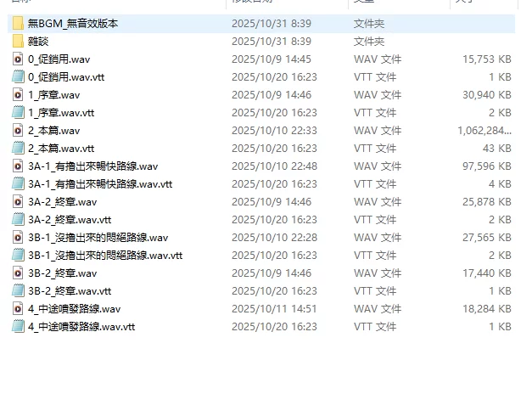Image resolution: width=532 pixels, height=405 pixels.
Task: Click the 2025/10/11 14:51 modified date
Action: 274,308
